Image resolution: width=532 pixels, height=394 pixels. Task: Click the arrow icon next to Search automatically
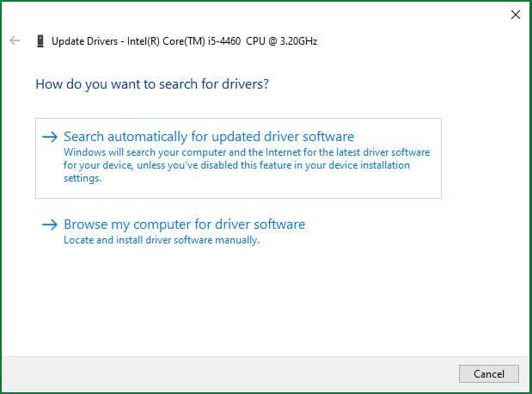pos(50,137)
